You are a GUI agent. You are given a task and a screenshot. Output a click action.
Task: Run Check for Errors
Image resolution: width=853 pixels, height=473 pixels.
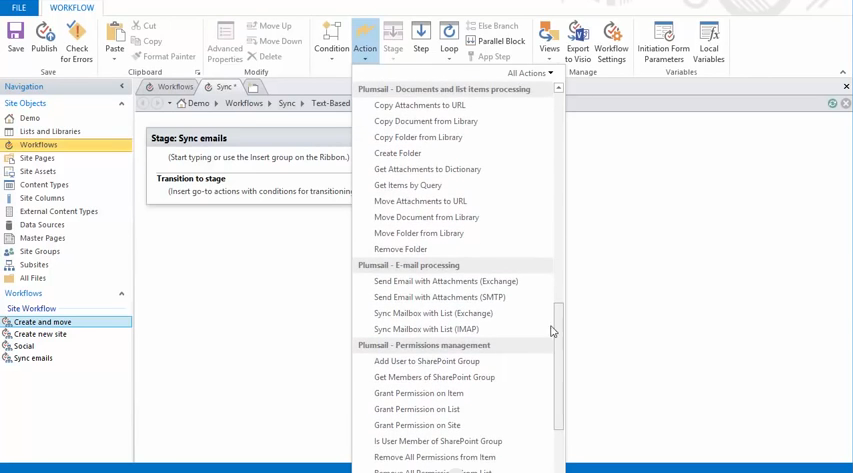click(x=77, y=42)
